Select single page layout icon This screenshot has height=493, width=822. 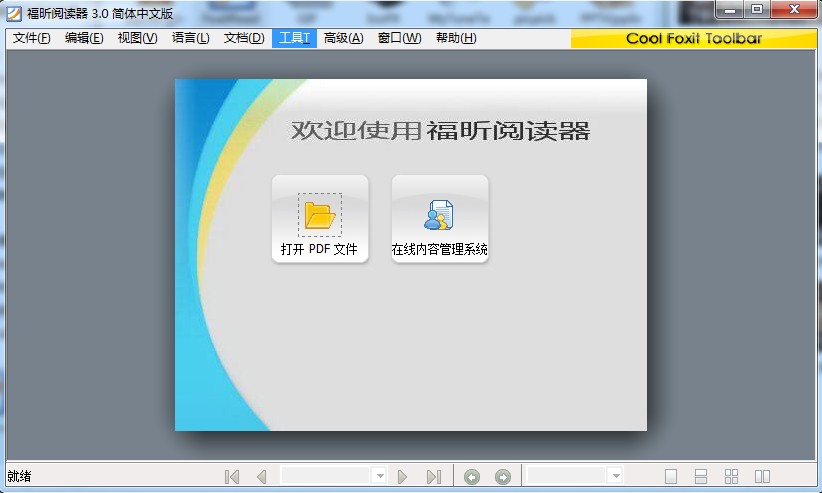coord(670,476)
